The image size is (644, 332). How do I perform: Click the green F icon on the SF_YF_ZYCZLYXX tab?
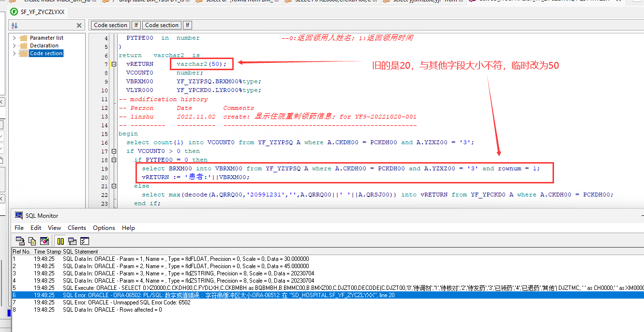click(x=14, y=12)
